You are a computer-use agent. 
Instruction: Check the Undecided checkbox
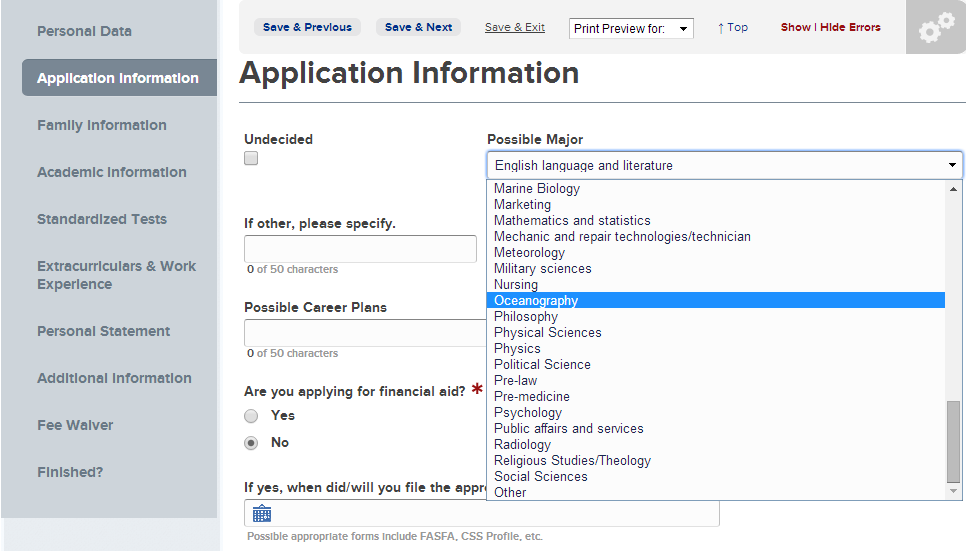251,159
